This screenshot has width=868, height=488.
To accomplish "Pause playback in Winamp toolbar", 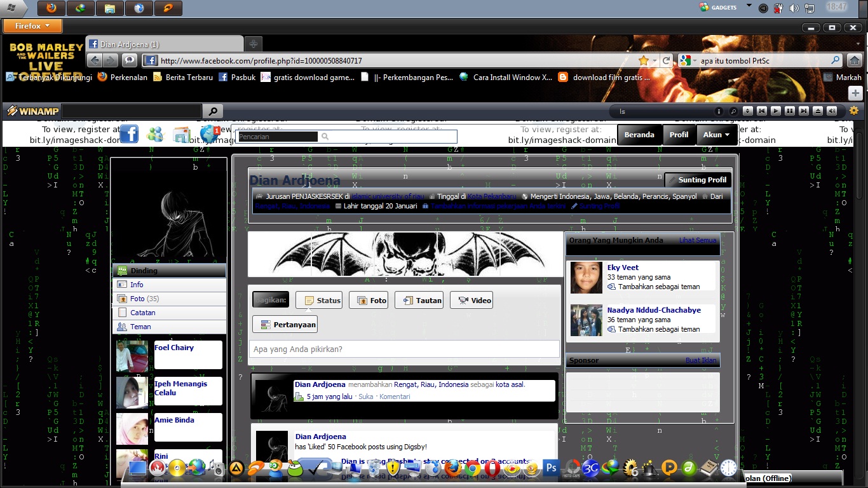I will pos(789,111).
